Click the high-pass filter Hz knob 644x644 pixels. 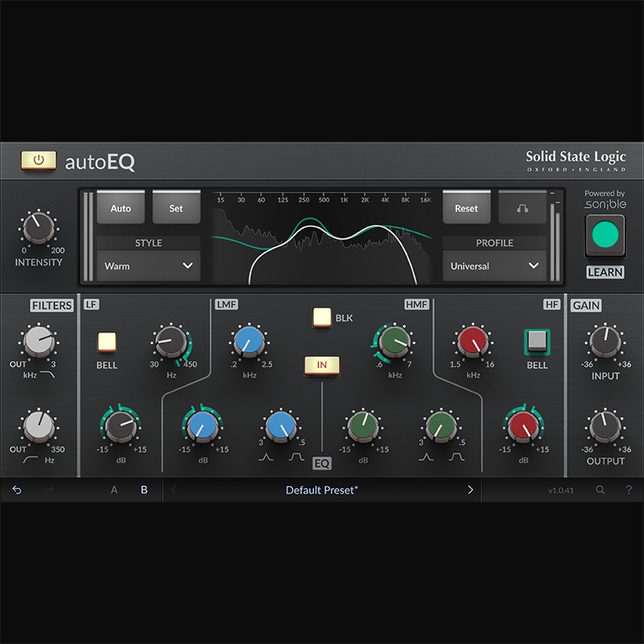point(39,427)
